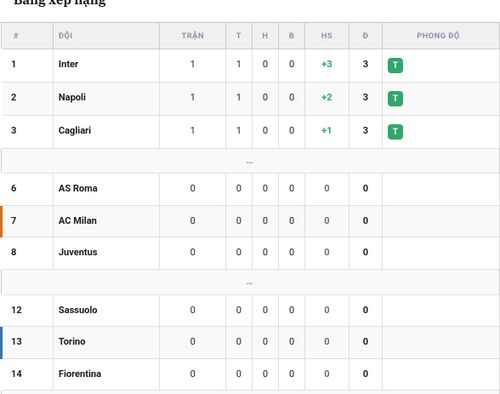Open the Fiorentina team link

[x=80, y=374]
